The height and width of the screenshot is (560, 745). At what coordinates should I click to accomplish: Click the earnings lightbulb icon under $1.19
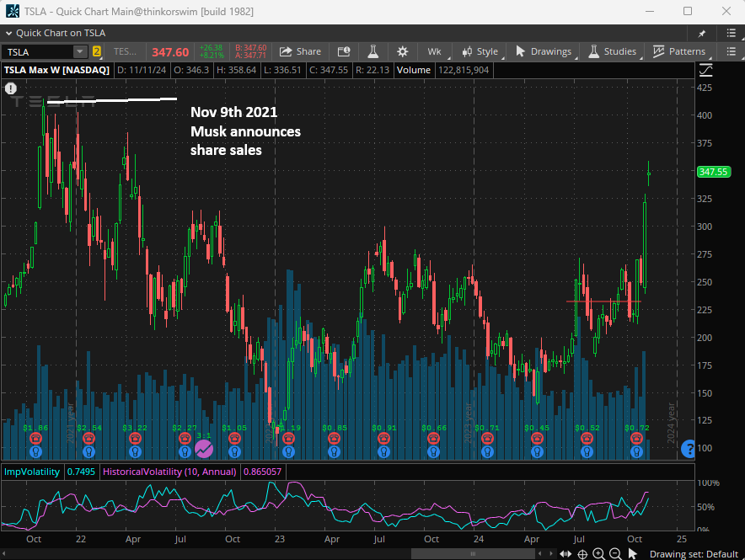288,452
